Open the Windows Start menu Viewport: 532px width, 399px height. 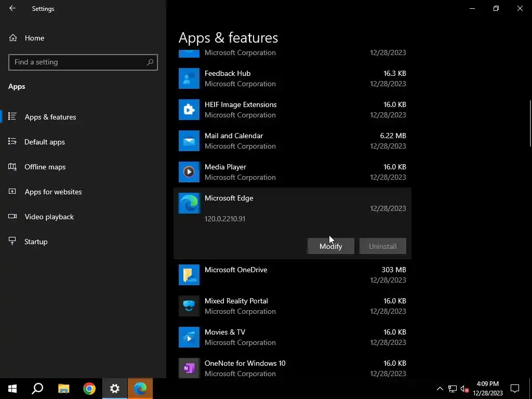point(12,389)
